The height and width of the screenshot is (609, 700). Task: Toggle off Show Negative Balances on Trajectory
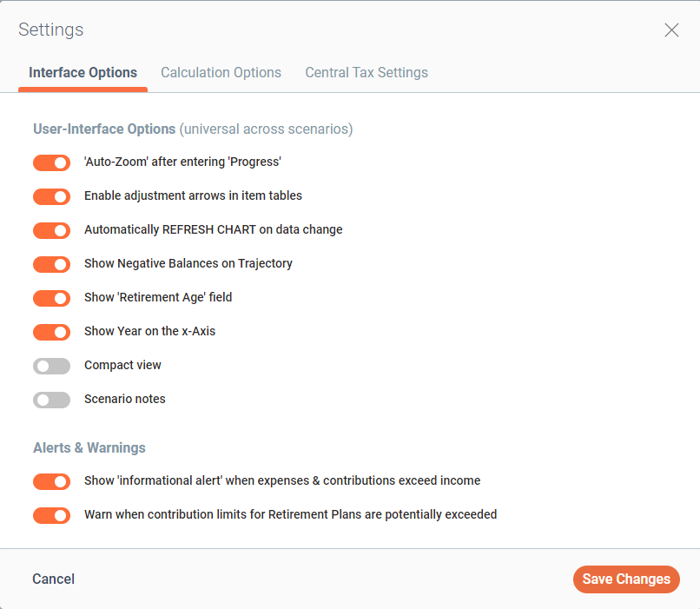(51, 264)
